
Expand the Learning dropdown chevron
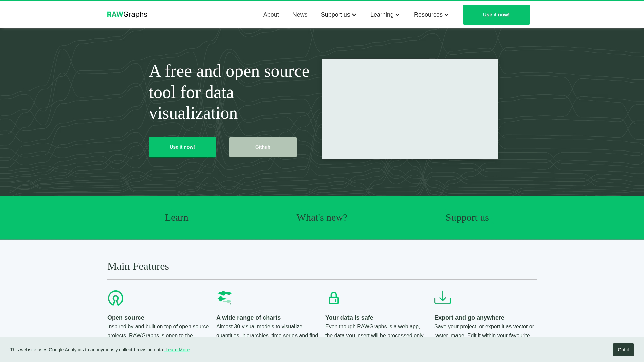tap(397, 15)
